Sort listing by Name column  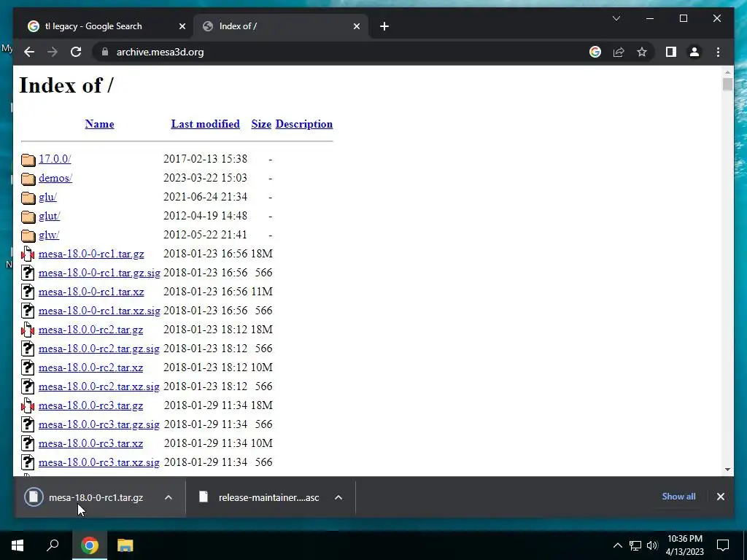click(x=99, y=124)
